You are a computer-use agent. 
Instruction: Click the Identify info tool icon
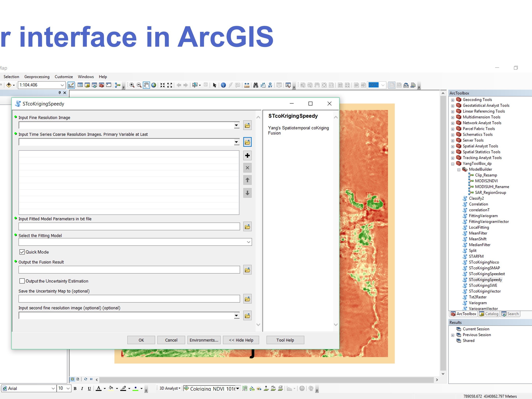pyautogui.click(x=223, y=85)
